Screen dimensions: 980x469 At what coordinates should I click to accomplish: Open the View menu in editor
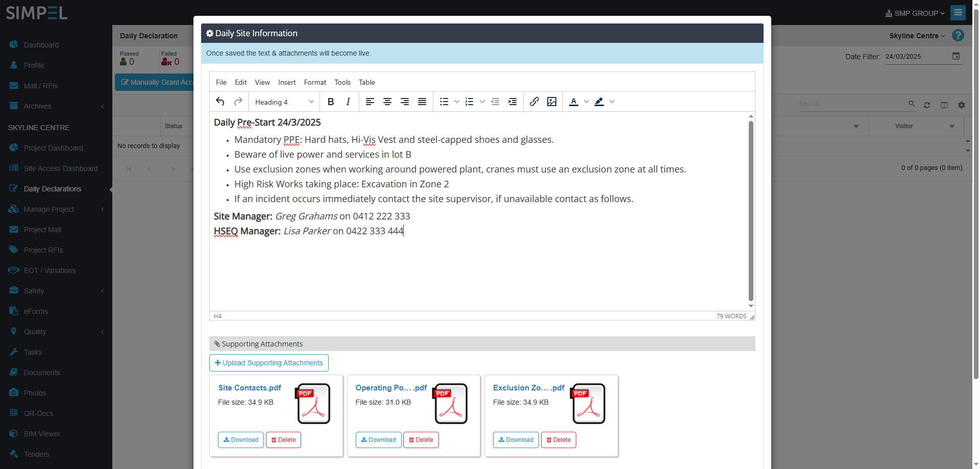[x=262, y=82]
